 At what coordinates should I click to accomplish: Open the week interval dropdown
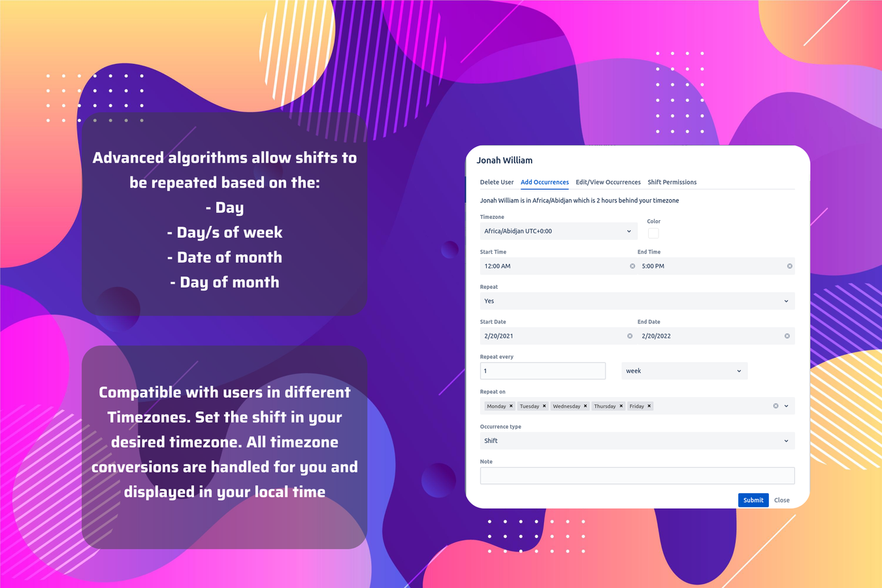pyautogui.click(x=684, y=371)
